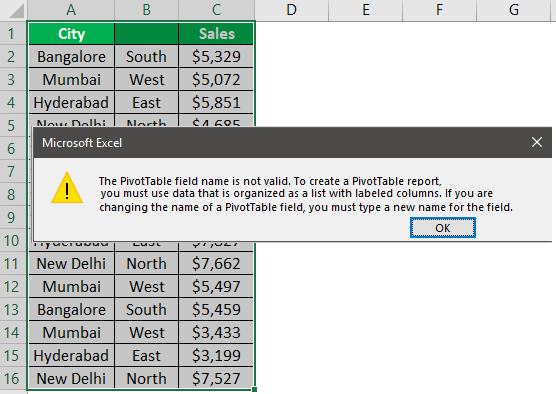This screenshot has height=394, width=556.
Task: Select column E header
Action: tap(366, 10)
